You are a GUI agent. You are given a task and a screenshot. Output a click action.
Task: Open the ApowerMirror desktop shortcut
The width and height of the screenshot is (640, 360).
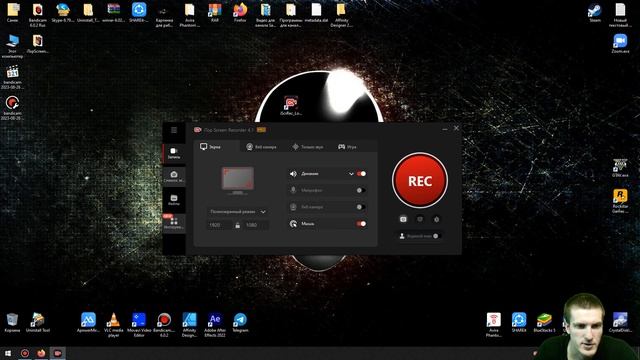(x=88, y=322)
